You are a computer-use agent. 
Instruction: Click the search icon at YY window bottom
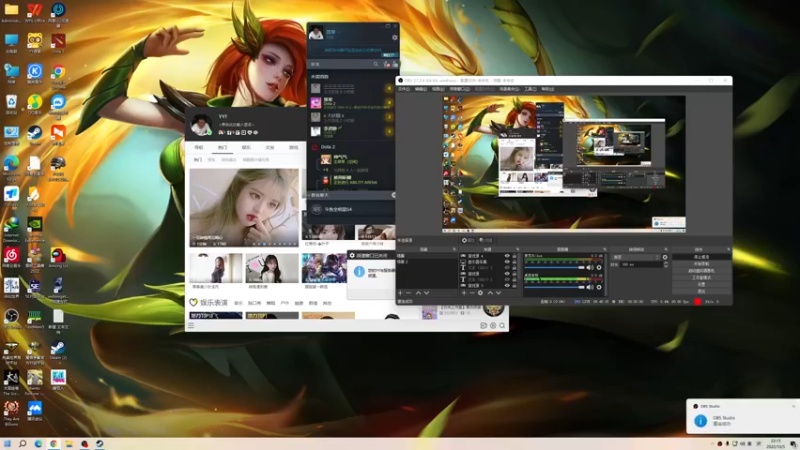click(x=503, y=326)
